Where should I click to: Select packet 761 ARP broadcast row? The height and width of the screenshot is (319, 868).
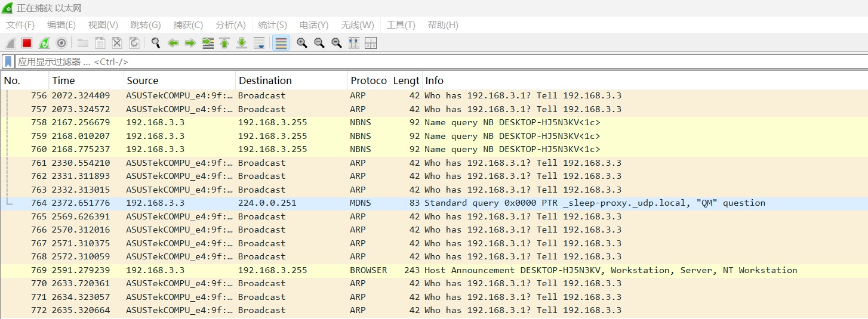(434, 163)
